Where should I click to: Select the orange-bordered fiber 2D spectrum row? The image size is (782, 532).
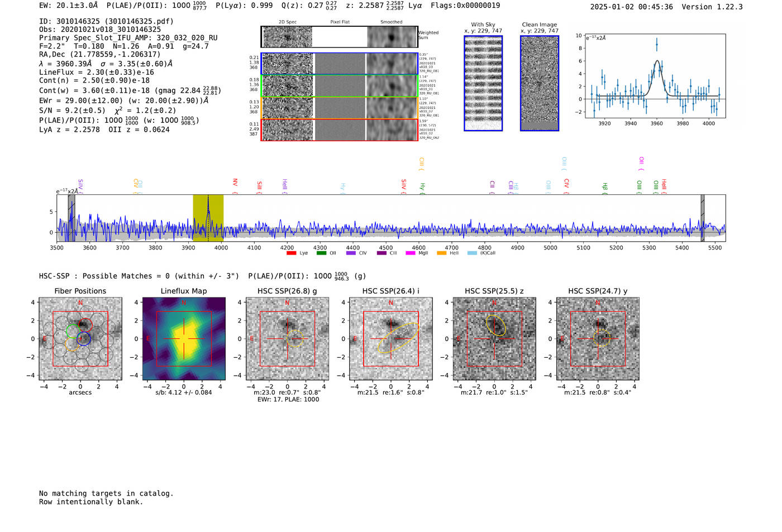[339, 108]
